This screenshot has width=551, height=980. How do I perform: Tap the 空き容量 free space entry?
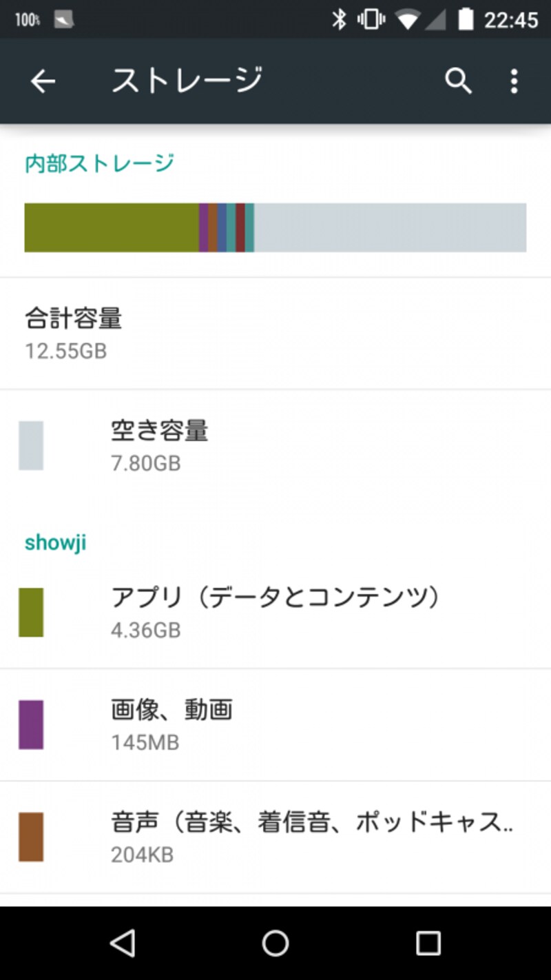[x=275, y=445]
